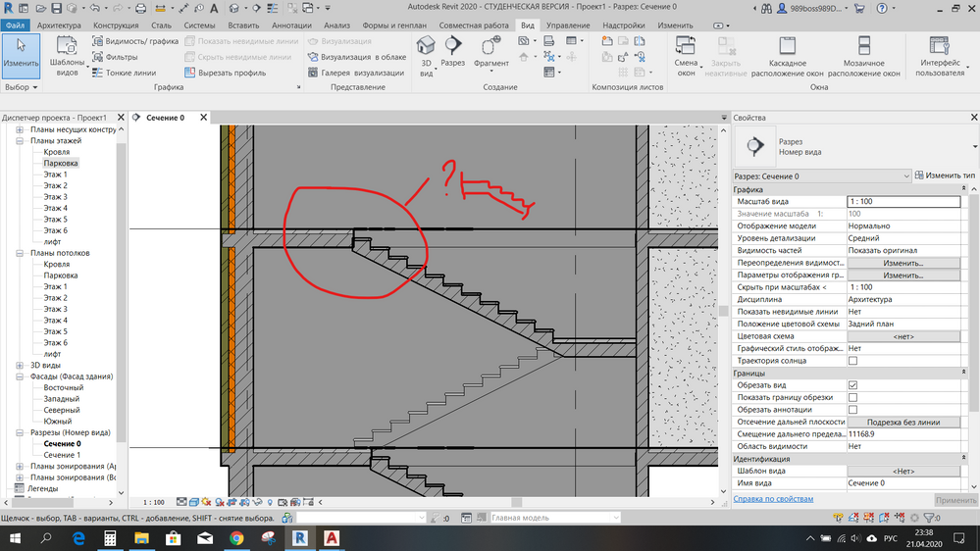
Task: Collapse the Границы properties section
Action: (963, 373)
